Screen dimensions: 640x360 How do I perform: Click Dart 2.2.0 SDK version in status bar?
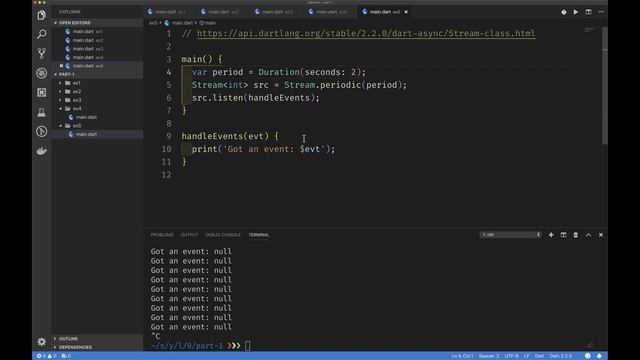(560, 356)
